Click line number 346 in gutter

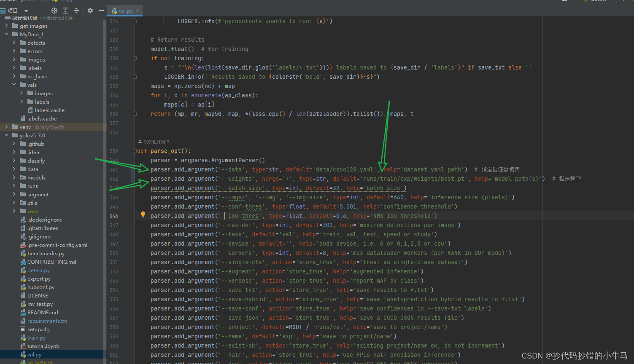tap(113, 216)
